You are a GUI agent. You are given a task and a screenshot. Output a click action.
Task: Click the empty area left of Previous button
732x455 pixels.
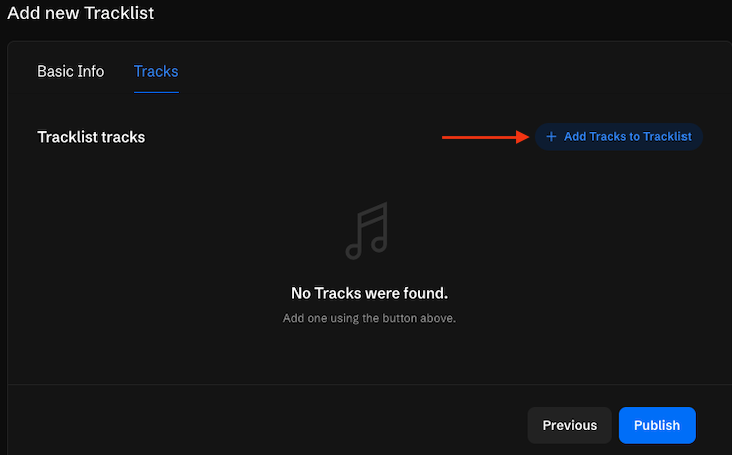[x=270, y=425]
